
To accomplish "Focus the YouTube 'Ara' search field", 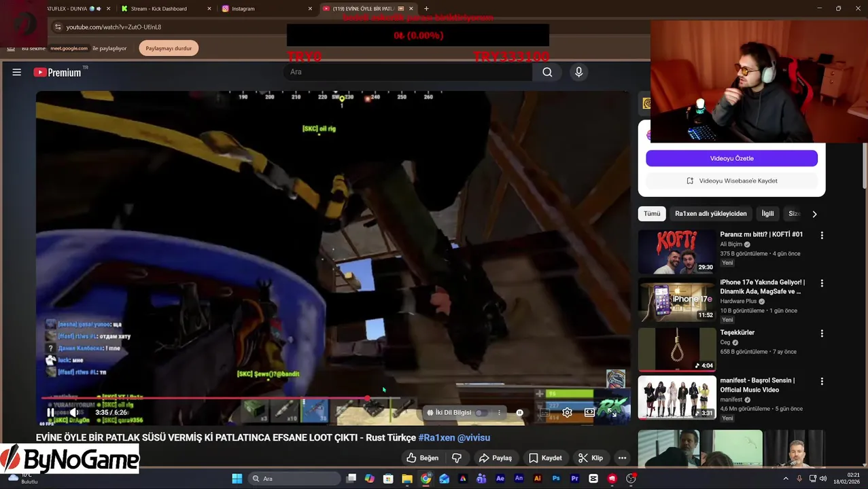I will coord(408,72).
